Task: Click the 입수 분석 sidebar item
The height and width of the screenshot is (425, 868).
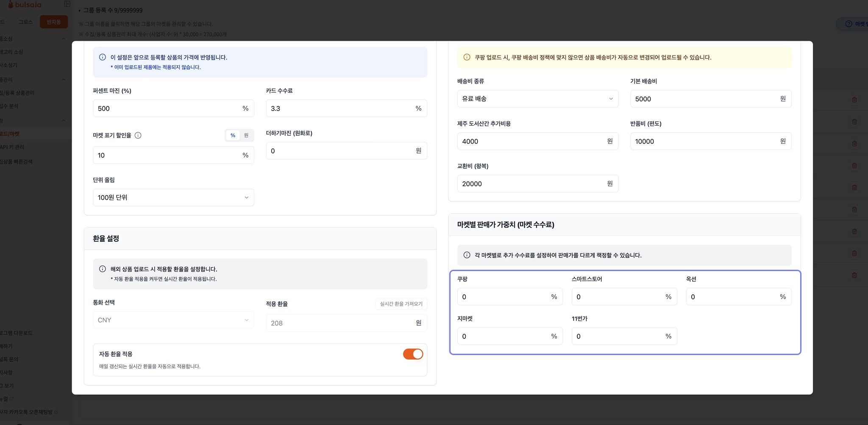Action: point(9,106)
